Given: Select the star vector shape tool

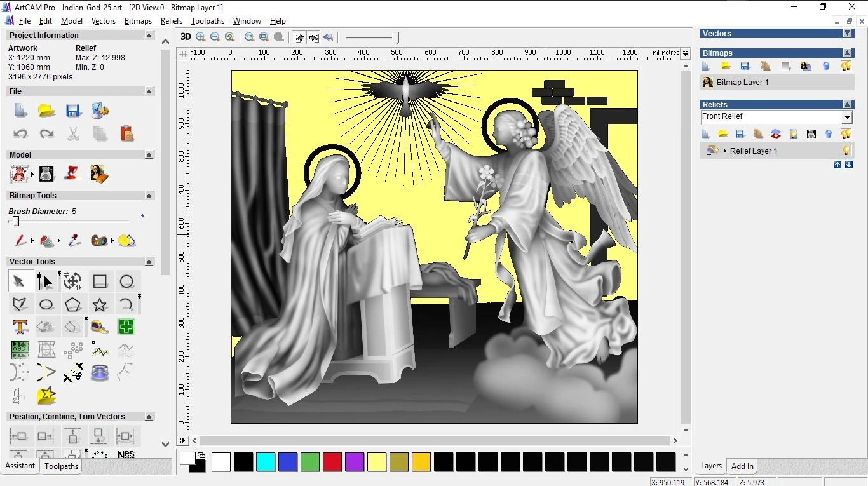Looking at the screenshot, I should coord(100,304).
